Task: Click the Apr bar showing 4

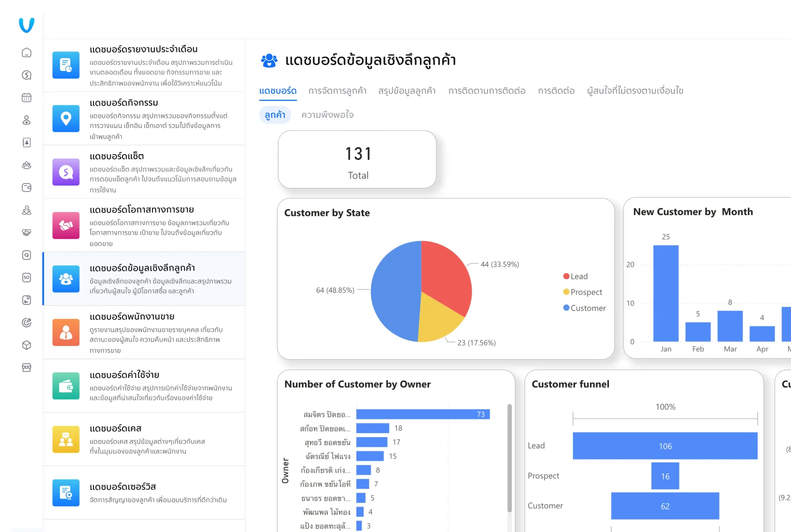Action: click(x=762, y=334)
